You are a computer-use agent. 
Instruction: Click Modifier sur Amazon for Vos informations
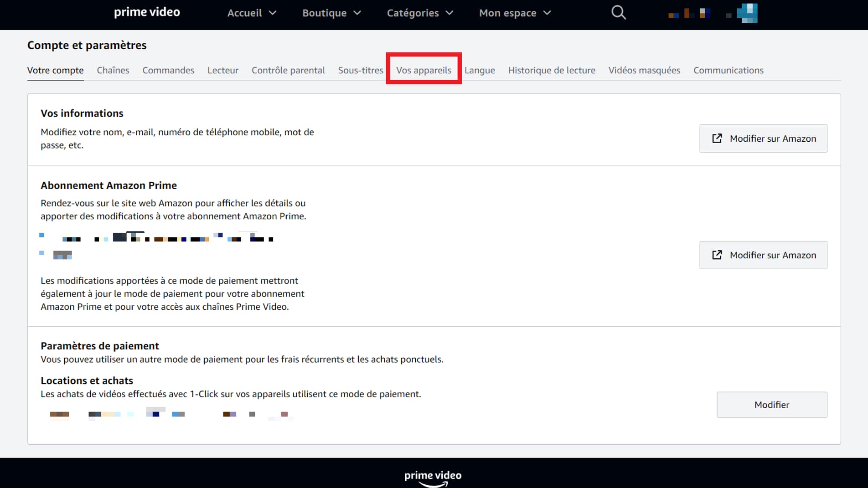point(763,139)
